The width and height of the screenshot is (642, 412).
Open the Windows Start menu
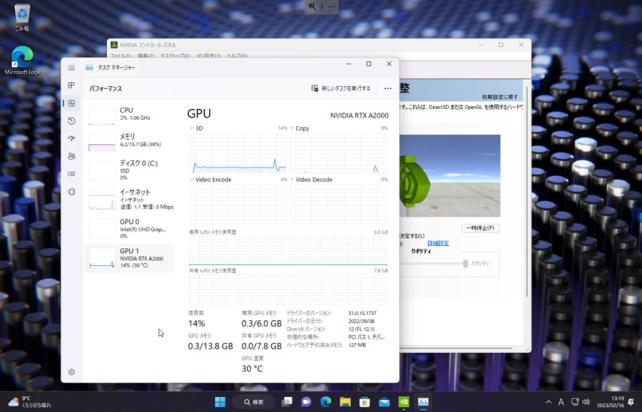pos(220,402)
